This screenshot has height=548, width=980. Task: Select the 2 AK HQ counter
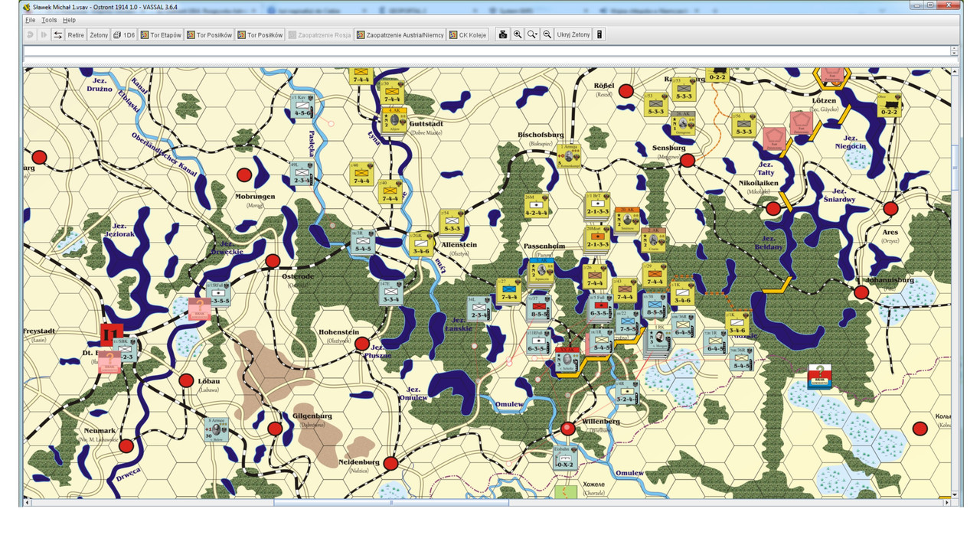click(x=653, y=240)
